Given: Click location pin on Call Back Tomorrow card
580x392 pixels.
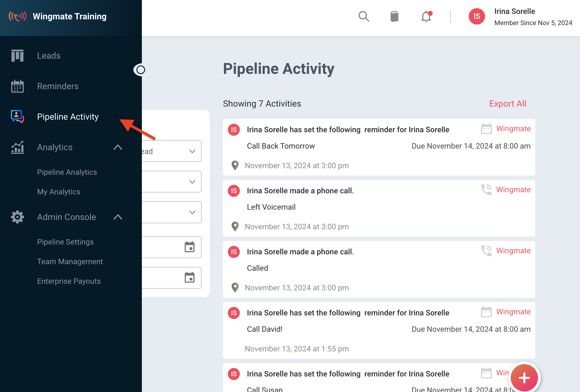Looking at the screenshot, I should point(235,165).
